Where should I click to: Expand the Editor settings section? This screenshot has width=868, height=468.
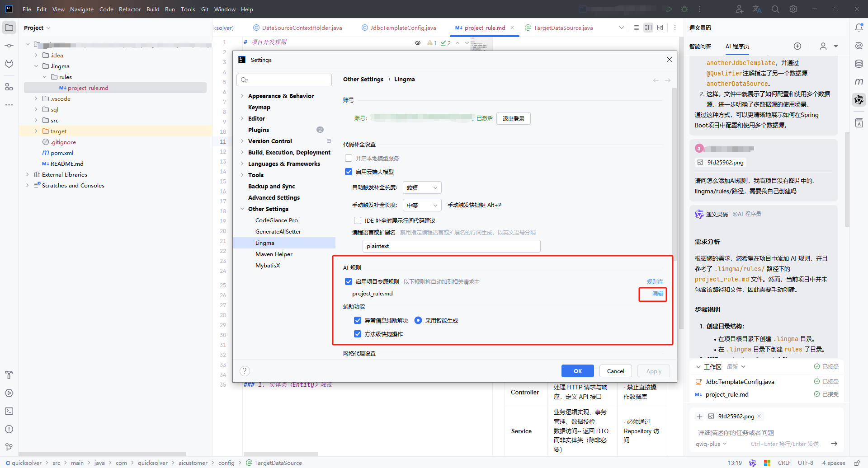242,118
